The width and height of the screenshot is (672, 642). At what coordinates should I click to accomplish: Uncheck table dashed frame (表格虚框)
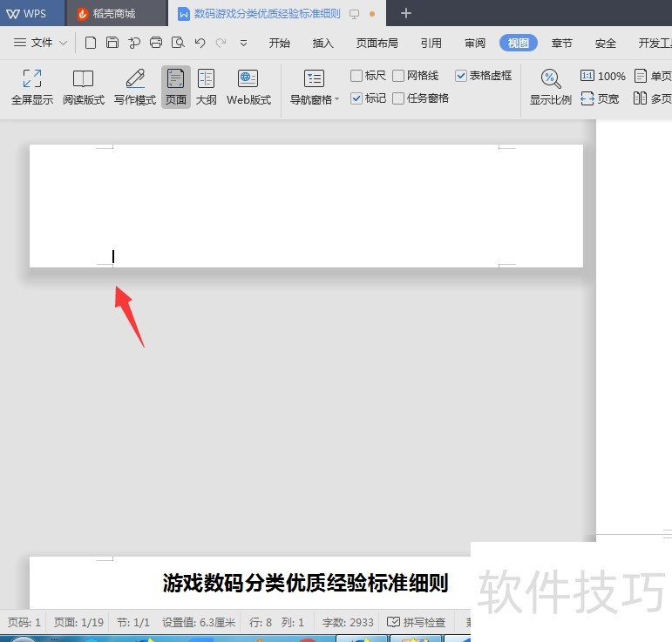[461, 76]
